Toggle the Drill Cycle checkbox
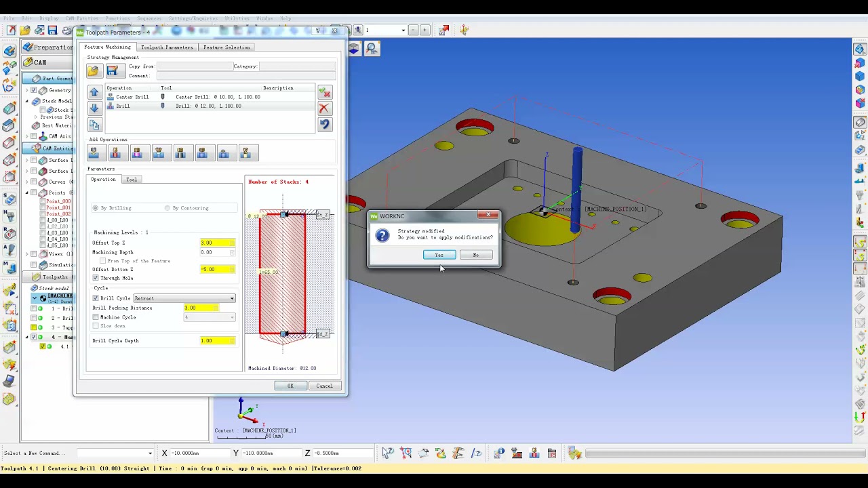The height and width of the screenshot is (488, 868). click(x=96, y=298)
